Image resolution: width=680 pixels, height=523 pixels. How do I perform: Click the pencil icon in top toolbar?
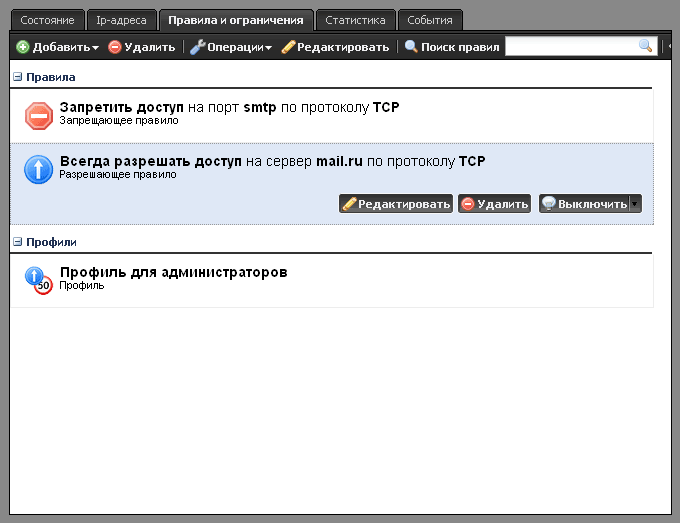[288, 47]
